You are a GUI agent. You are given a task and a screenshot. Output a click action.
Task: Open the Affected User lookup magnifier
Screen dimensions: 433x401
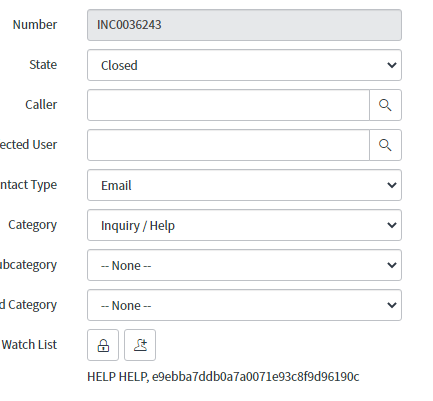(x=385, y=145)
